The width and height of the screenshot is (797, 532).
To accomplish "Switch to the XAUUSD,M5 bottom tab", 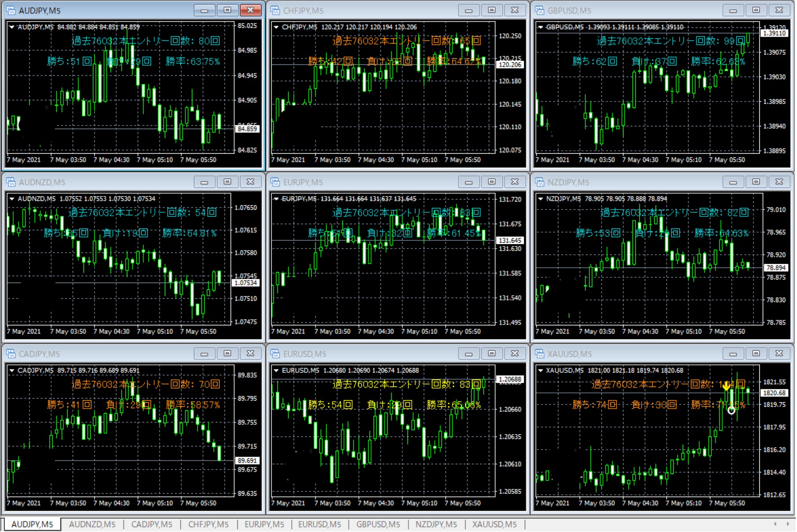I will pos(494,524).
